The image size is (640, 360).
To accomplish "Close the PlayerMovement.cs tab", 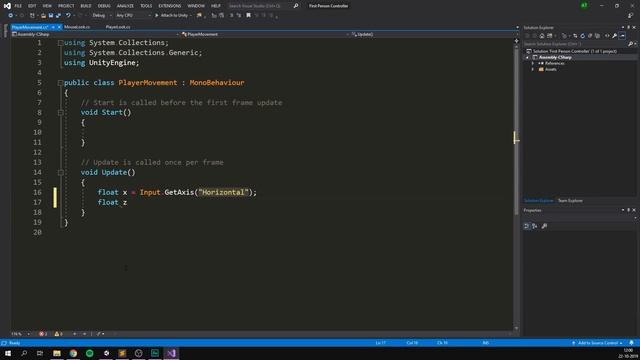I will coord(59,27).
